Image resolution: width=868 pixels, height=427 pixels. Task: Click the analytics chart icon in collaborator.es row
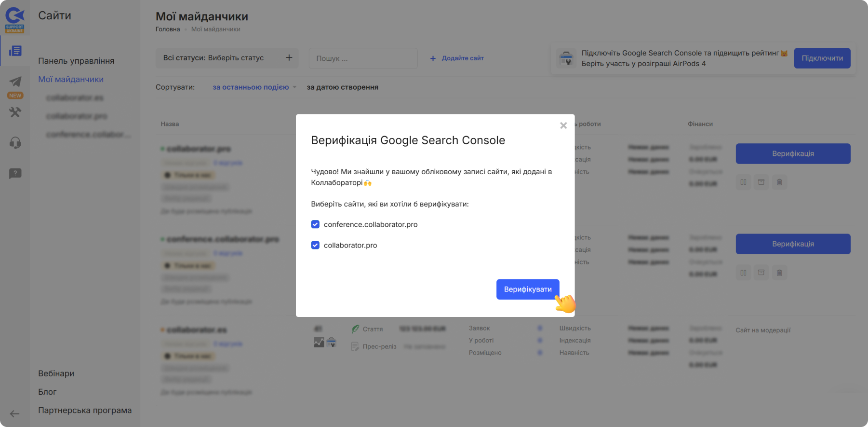point(319,343)
